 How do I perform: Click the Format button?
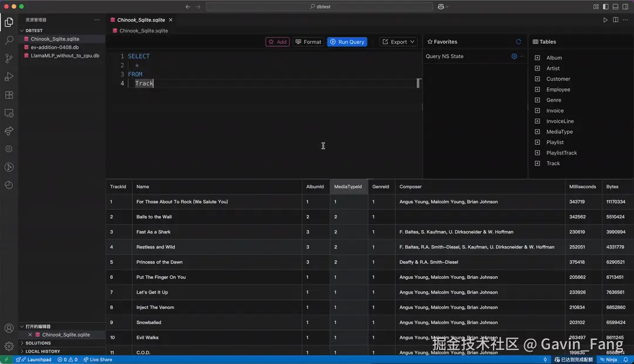click(x=308, y=42)
